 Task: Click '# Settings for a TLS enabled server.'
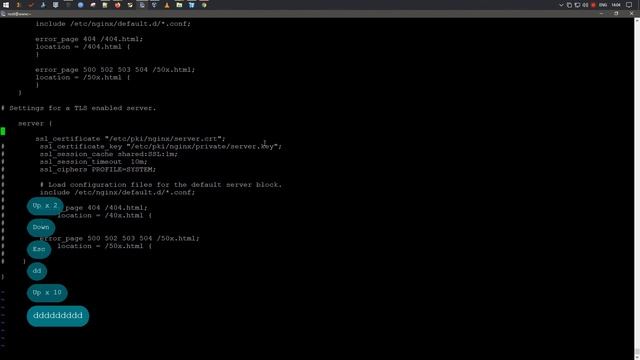[x=78, y=108]
